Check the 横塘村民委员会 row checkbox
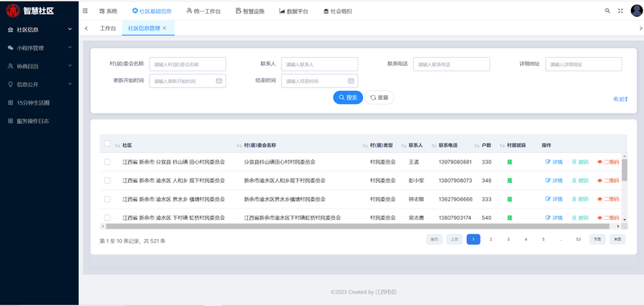The width and height of the screenshot is (644, 306). coord(107,199)
